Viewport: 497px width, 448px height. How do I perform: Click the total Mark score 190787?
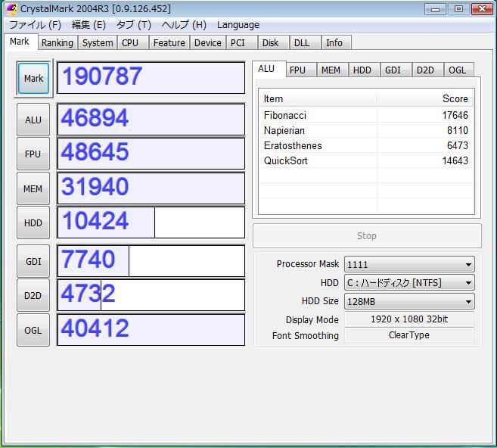pos(151,78)
